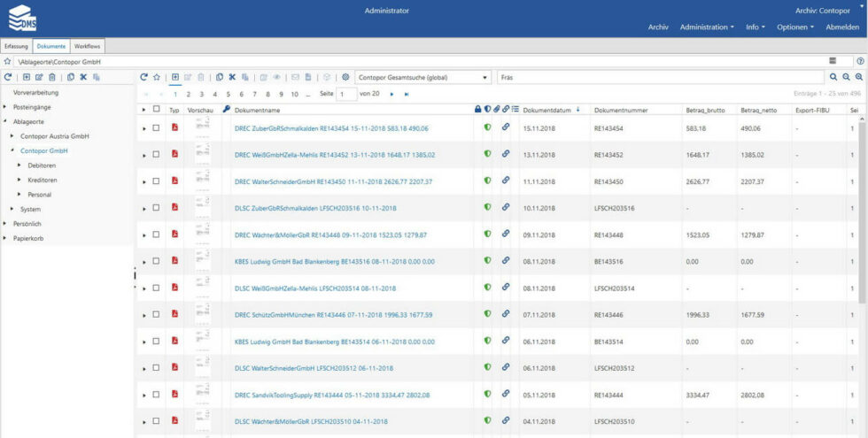The width and height of the screenshot is (868, 438).
Task: Select the checkbox for the KBES Ludwig BE143516 row
Action: point(156,262)
